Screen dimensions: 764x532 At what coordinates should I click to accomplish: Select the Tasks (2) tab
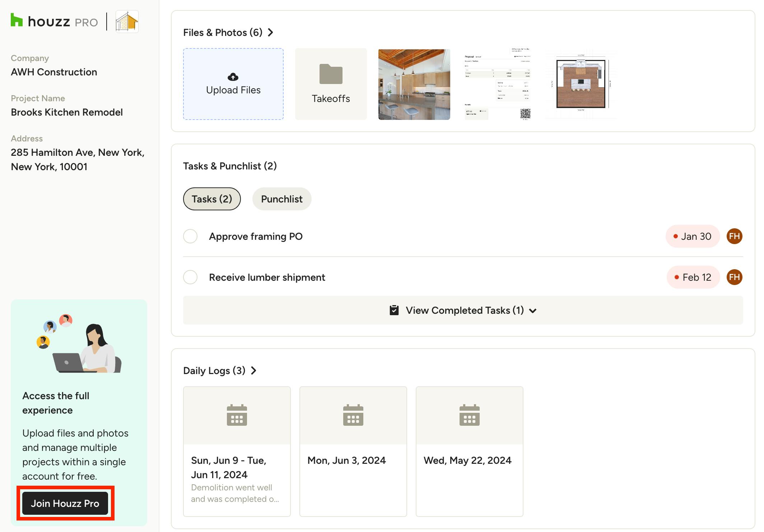[212, 199]
